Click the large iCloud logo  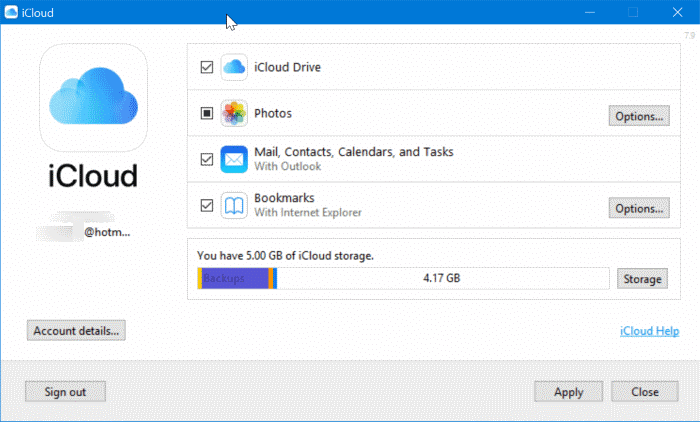point(93,97)
